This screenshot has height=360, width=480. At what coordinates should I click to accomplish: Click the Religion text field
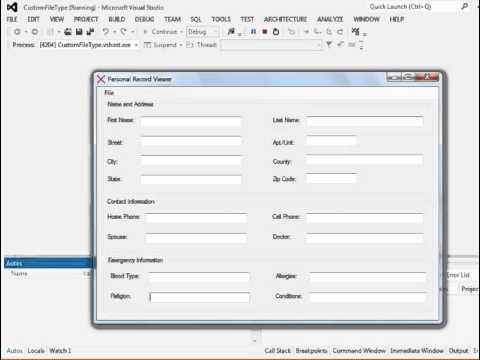tap(199, 297)
